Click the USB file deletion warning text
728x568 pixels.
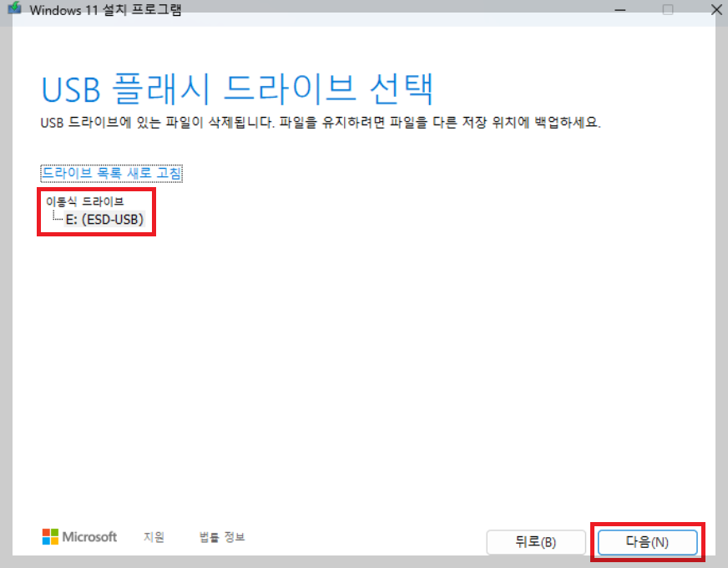(321, 122)
